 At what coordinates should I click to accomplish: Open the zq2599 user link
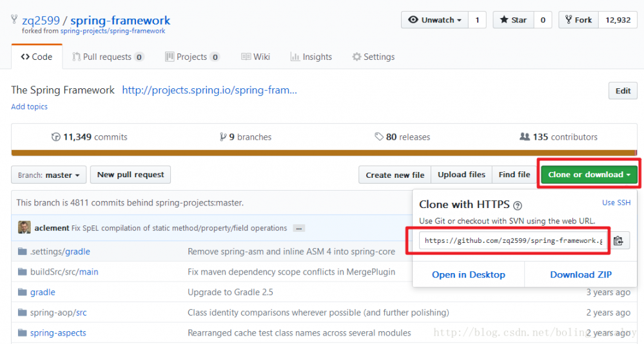41,20
